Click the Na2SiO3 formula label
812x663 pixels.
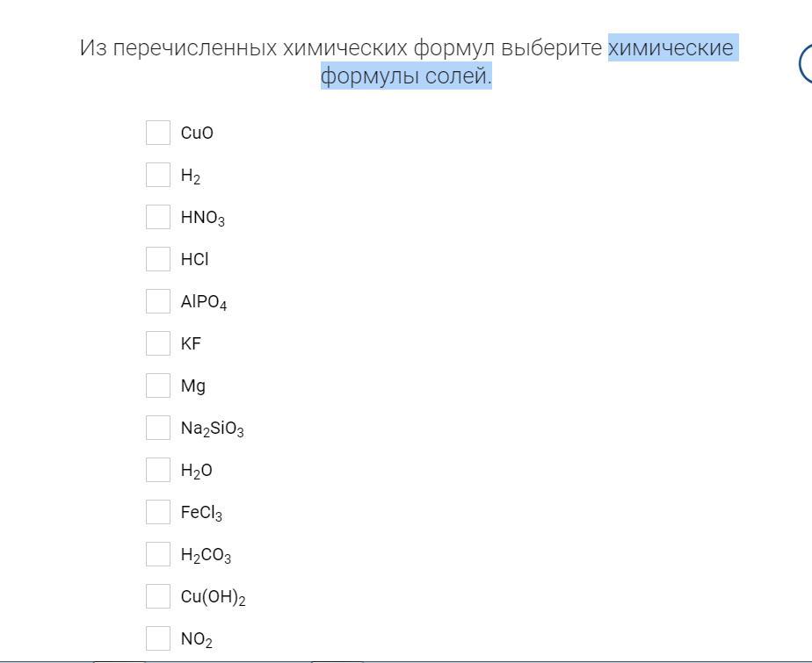212,429
